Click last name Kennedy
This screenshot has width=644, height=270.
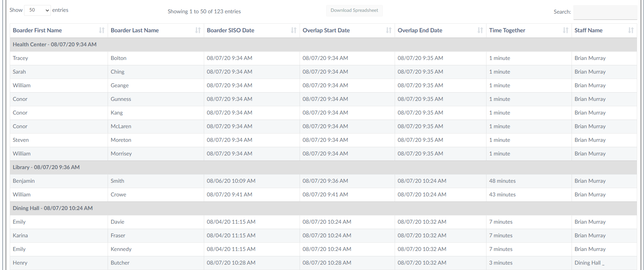(121, 249)
